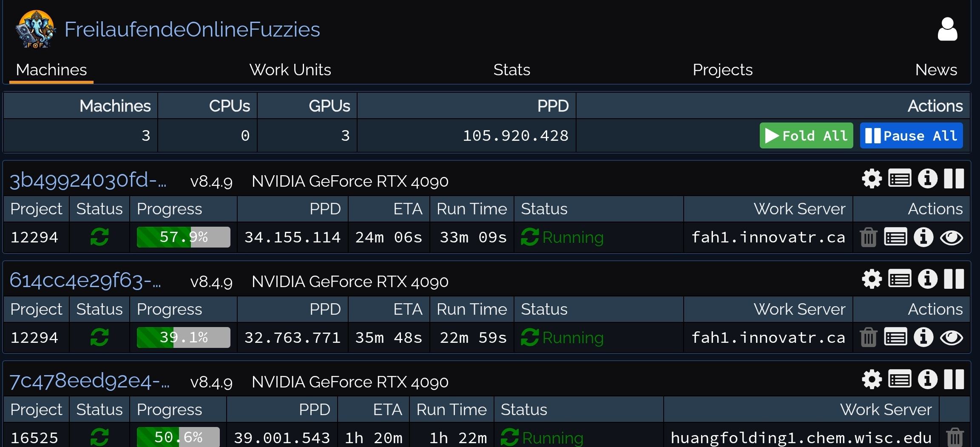Open the user account icon
The height and width of the screenshot is (447, 980).
coord(947,29)
